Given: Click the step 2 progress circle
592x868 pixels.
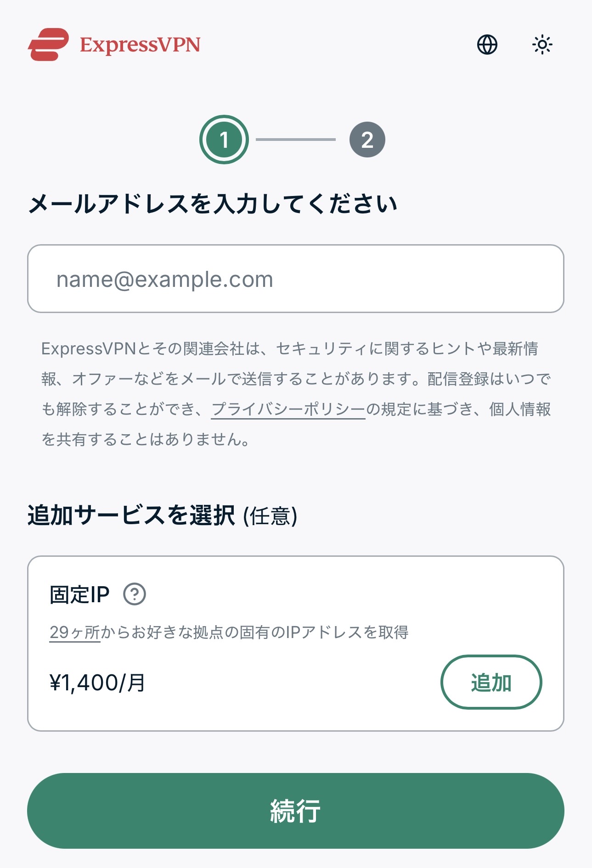Looking at the screenshot, I should (x=367, y=140).
